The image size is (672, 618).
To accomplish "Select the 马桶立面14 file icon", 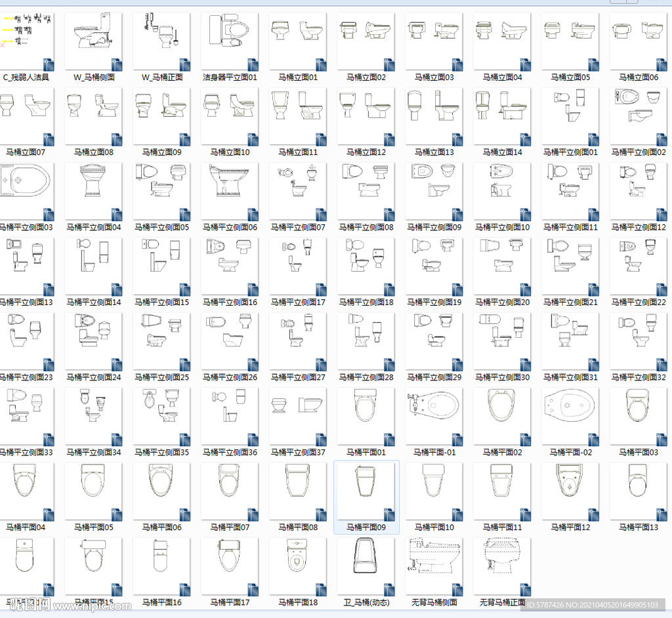I will [503, 117].
